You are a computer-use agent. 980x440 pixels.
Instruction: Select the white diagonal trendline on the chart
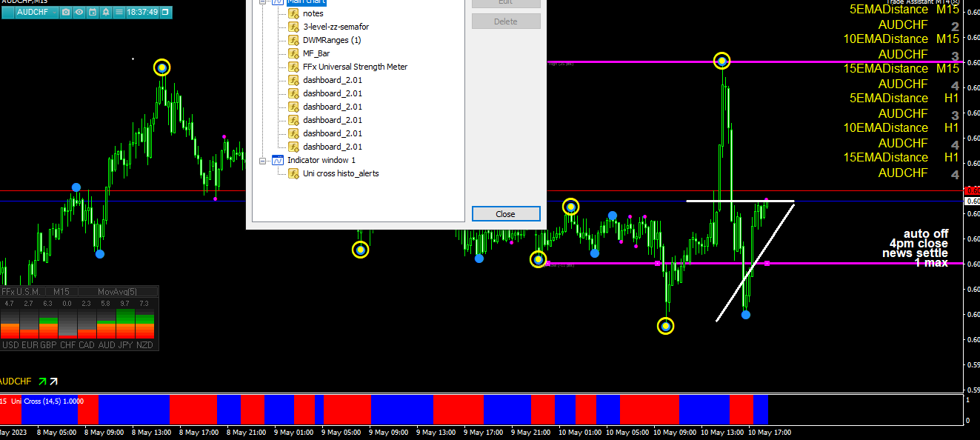pyautogui.click(x=755, y=261)
